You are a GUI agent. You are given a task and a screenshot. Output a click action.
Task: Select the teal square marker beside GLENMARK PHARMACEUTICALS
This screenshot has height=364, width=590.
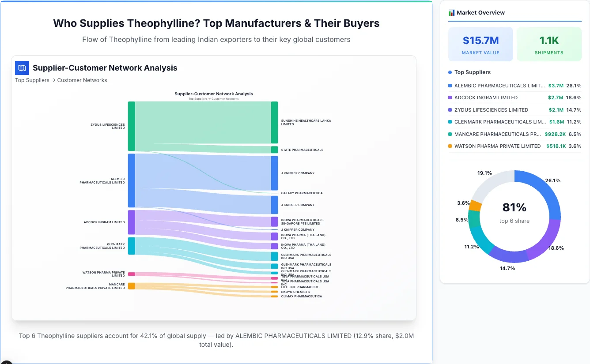point(450,122)
